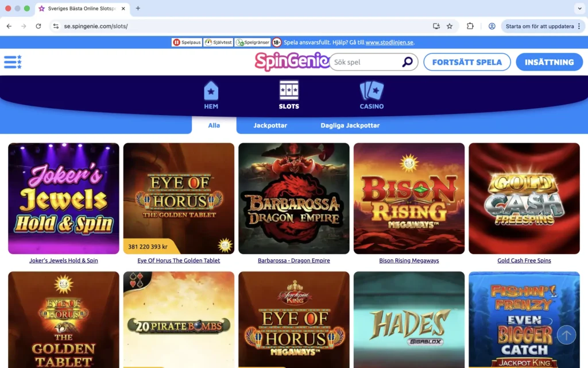Click the search magnifier icon
588x368 pixels.
point(407,62)
